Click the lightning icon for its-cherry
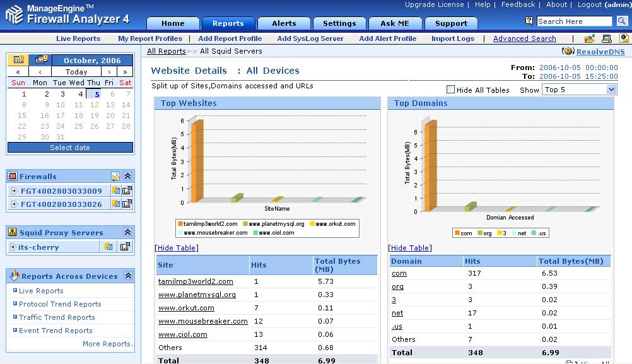The height and width of the screenshot is (364, 632). point(108,247)
